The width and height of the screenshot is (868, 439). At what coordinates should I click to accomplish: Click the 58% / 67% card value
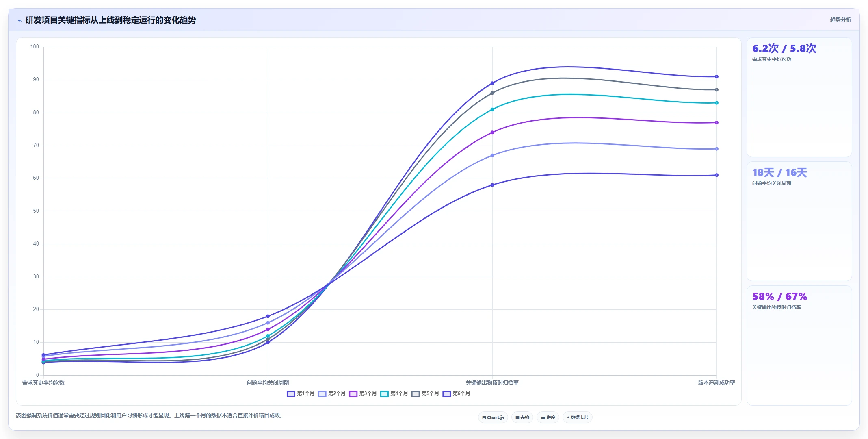(x=779, y=296)
